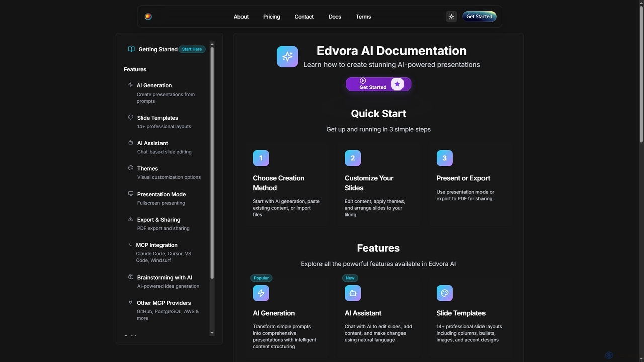Open the Terms page
This screenshot has width=644, height=362.
(363, 17)
